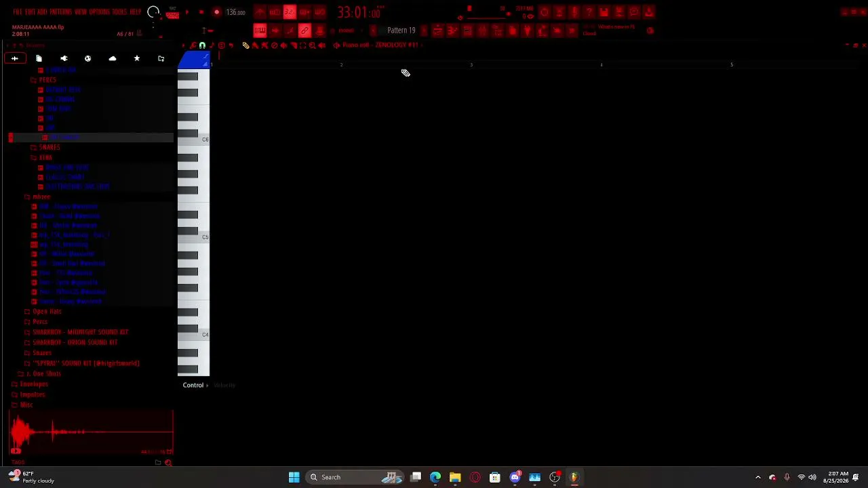The height and width of the screenshot is (488, 868).
Task: Open the piano roll menu arrow
Action: tap(183, 45)
